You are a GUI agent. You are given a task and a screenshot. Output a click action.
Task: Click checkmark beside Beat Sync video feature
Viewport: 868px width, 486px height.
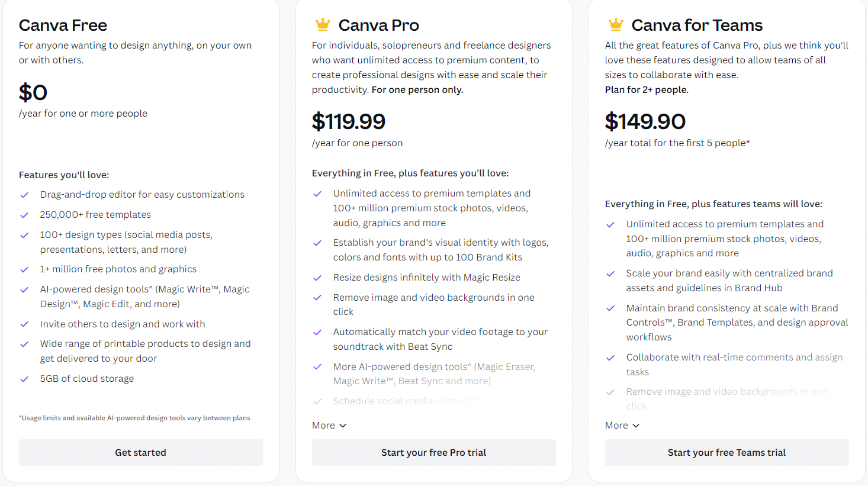[317, 332]
